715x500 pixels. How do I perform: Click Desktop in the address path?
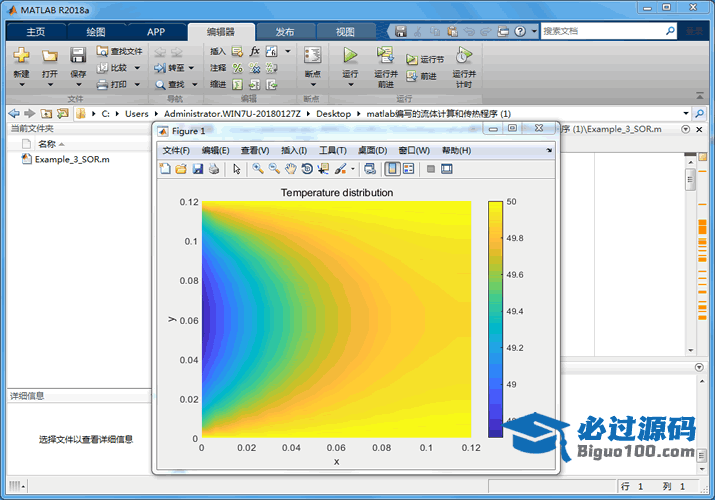[334, 113]
